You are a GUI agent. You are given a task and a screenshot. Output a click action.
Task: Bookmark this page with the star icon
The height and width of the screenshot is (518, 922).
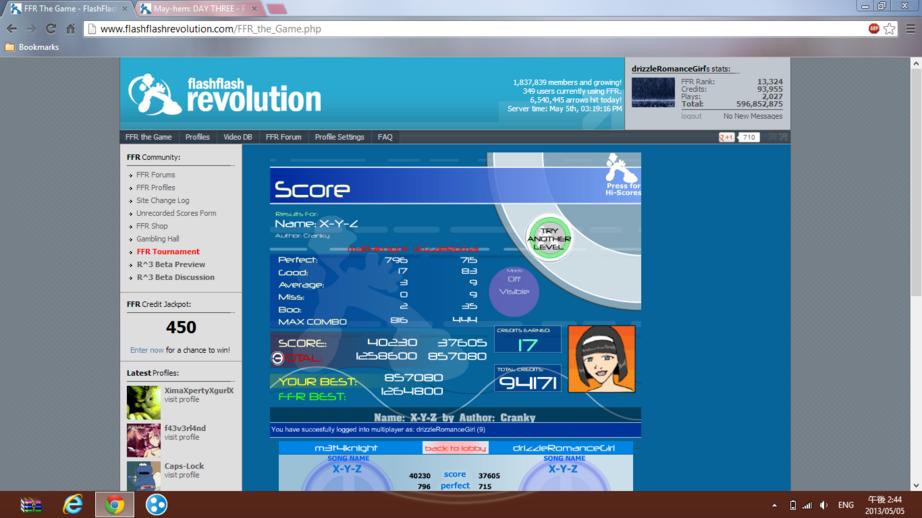[x=890, y=28]
